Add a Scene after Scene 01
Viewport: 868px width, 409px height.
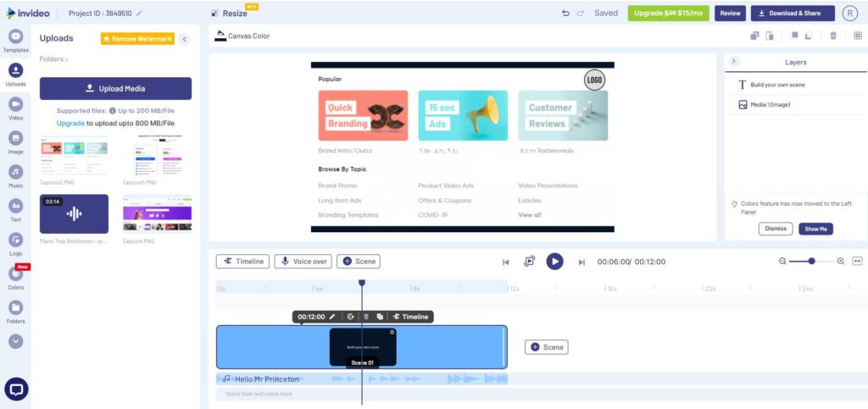point(547,347)
